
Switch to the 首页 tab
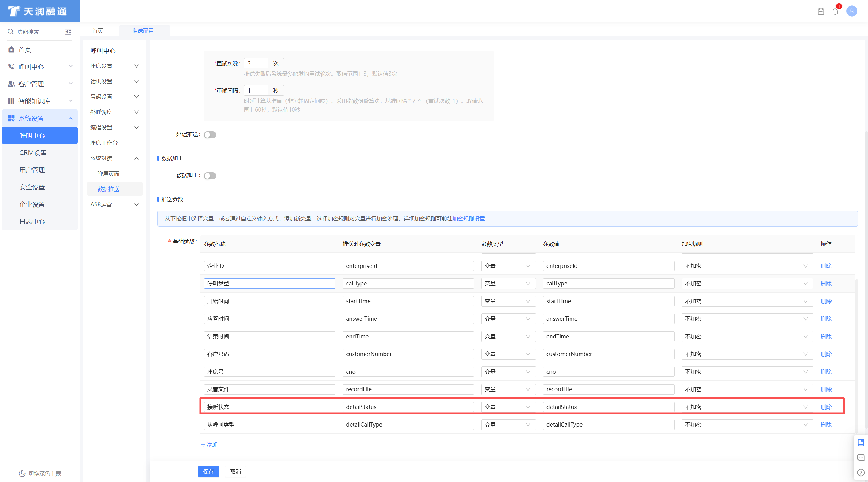98,31
